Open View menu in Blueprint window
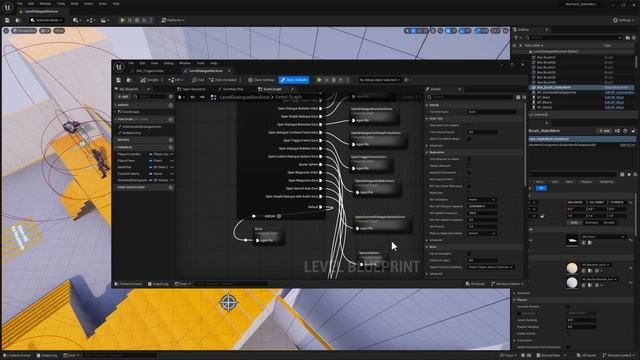This screenshot has height=360, width=640. tap(154, 63)
